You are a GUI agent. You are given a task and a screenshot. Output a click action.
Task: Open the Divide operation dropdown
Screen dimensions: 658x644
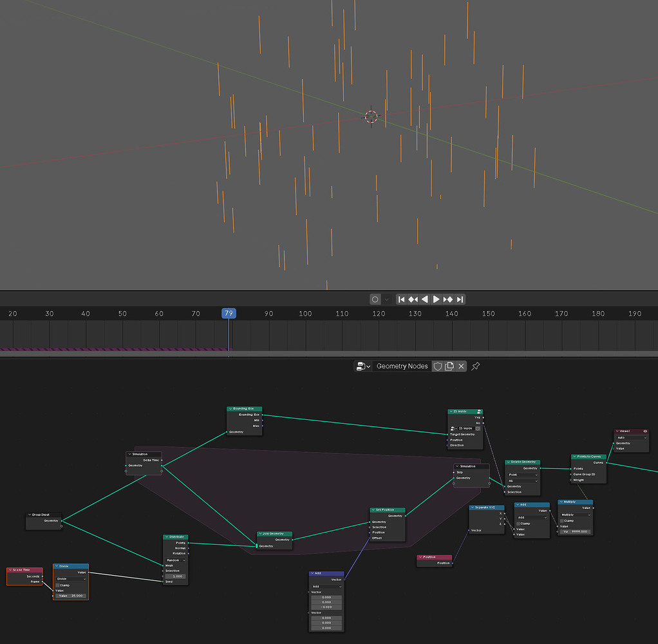point(71,579)
